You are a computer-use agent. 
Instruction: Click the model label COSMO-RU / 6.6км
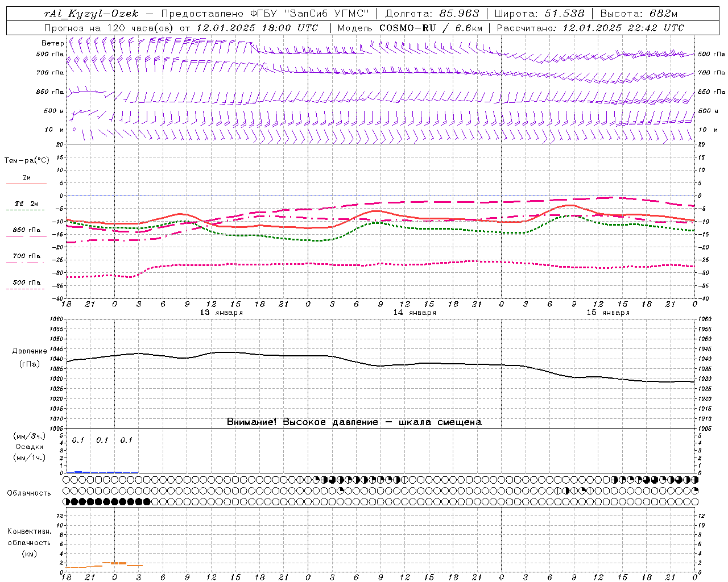point(431,28)
